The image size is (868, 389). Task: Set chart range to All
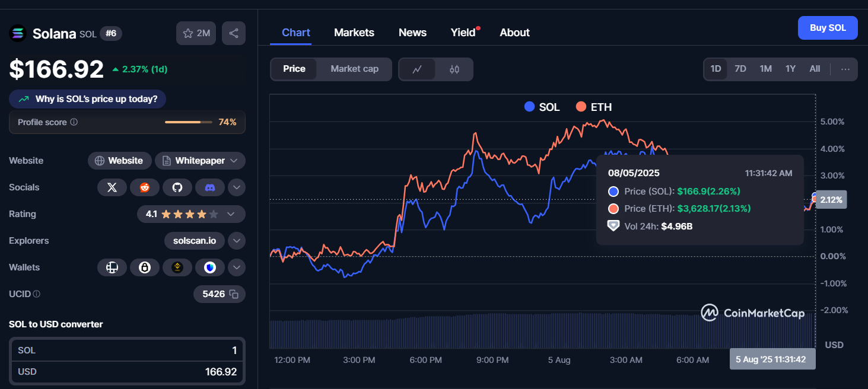click(815, 69)
